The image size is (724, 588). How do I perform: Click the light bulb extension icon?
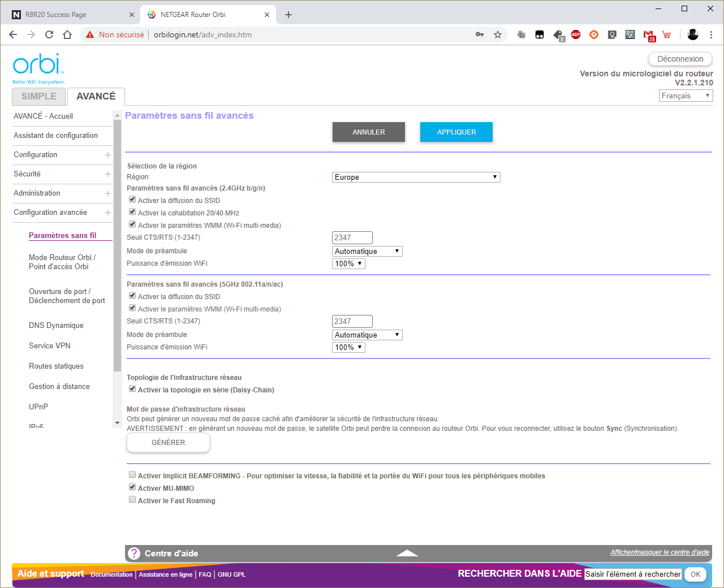pyautogui.click(x=612, y=34)
